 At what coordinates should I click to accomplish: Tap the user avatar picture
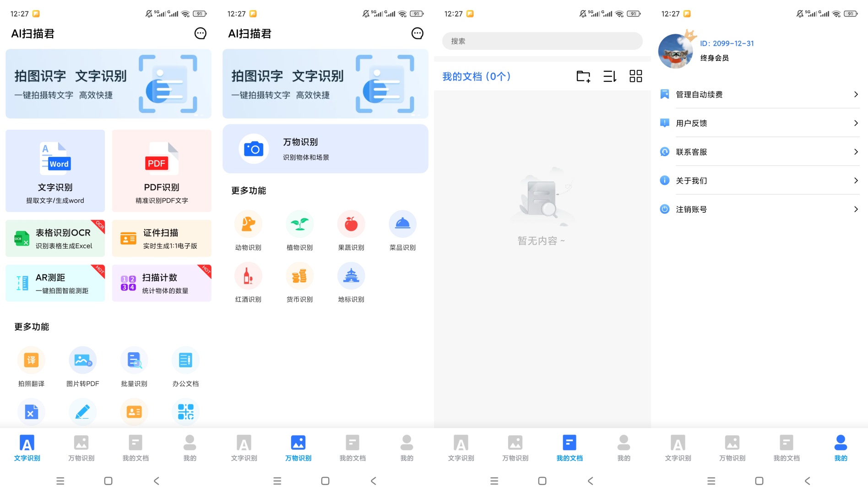click(x=676, y=51)
